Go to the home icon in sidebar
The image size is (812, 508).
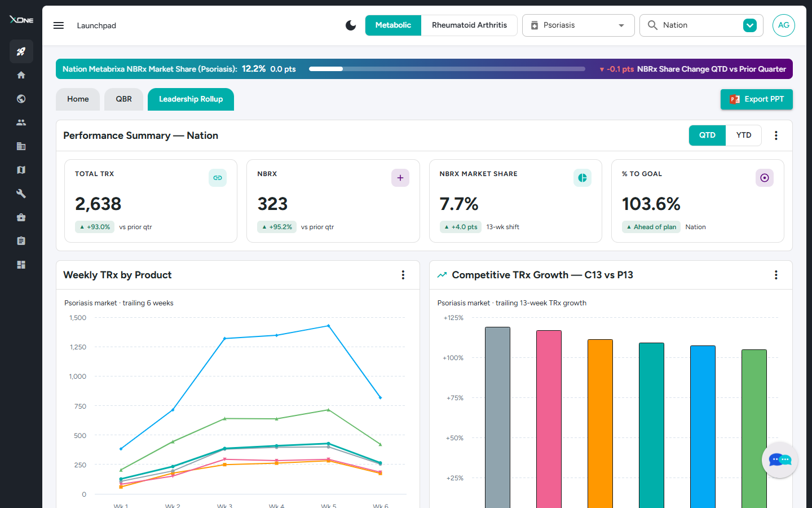[21, 75]
